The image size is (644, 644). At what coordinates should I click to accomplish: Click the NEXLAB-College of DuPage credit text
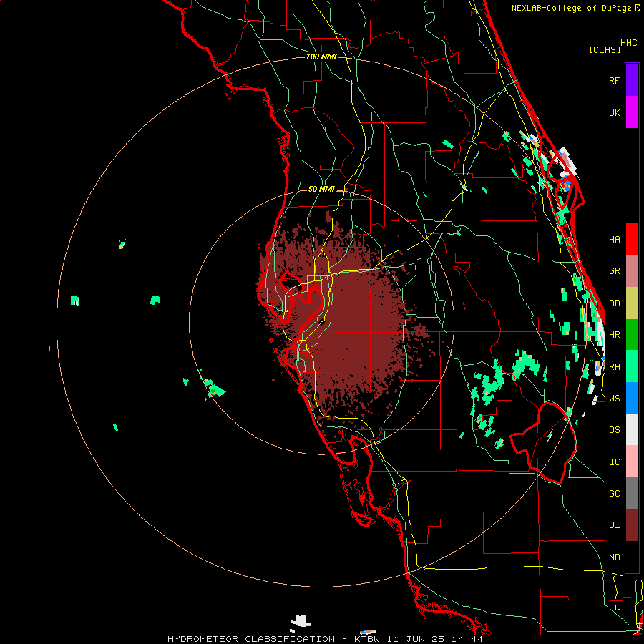pos(572,8)
